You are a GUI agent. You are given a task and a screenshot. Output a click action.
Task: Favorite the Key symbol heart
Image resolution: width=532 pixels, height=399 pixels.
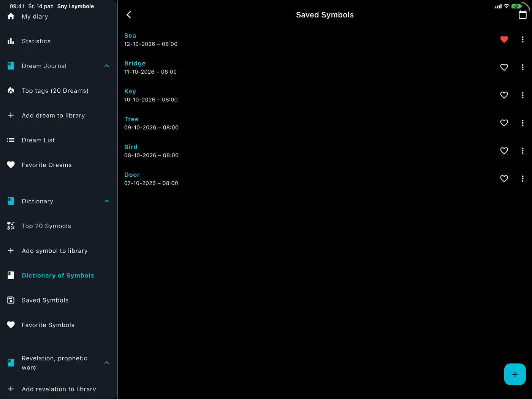click(504, 95)
